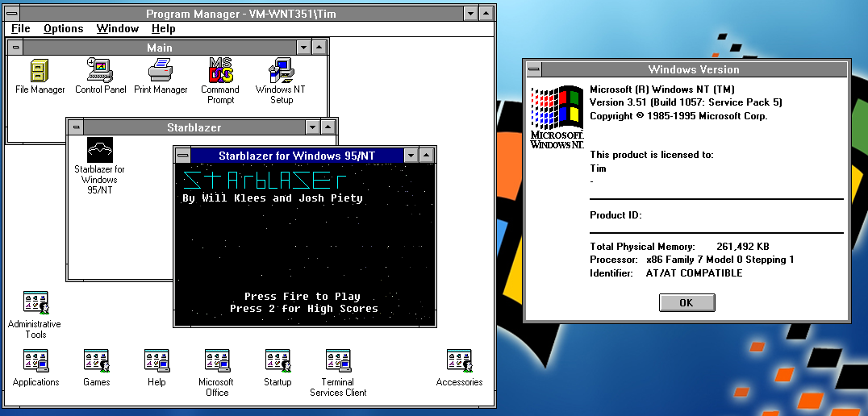
Task: Open the Accessories program group
Action: click(459, 361)
